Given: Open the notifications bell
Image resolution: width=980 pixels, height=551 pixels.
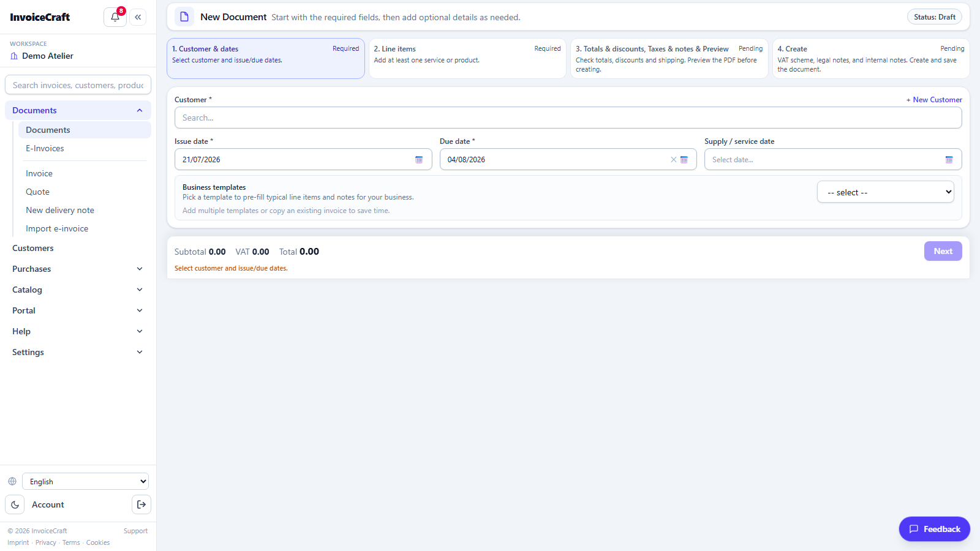Looking at the screenshot, I should pyautogui.click(x=115, y=17).
